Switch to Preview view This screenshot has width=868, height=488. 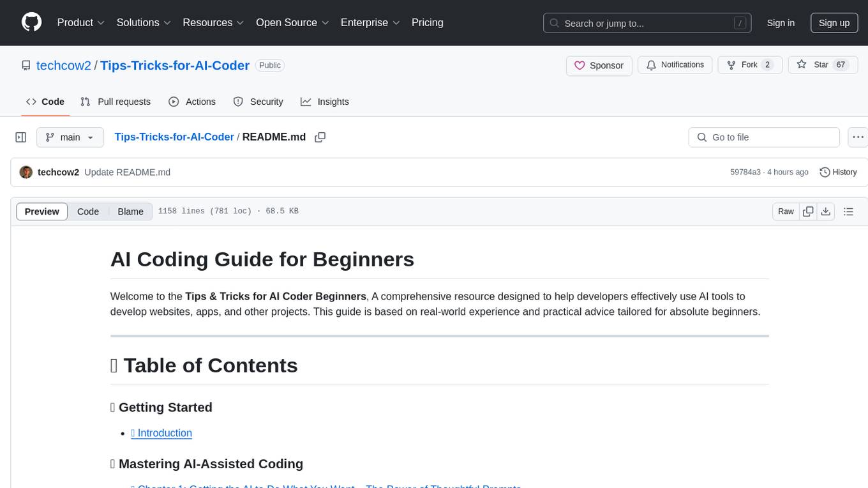42,211
